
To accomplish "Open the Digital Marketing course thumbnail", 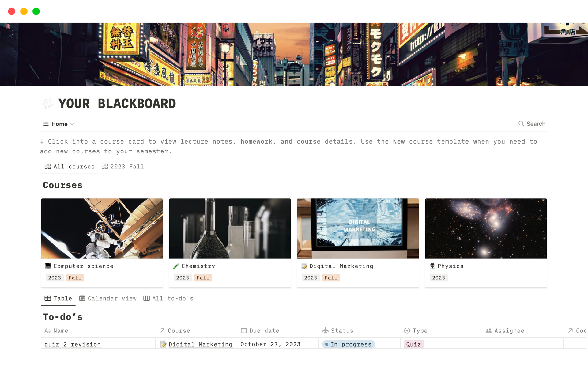I will 358,228.
